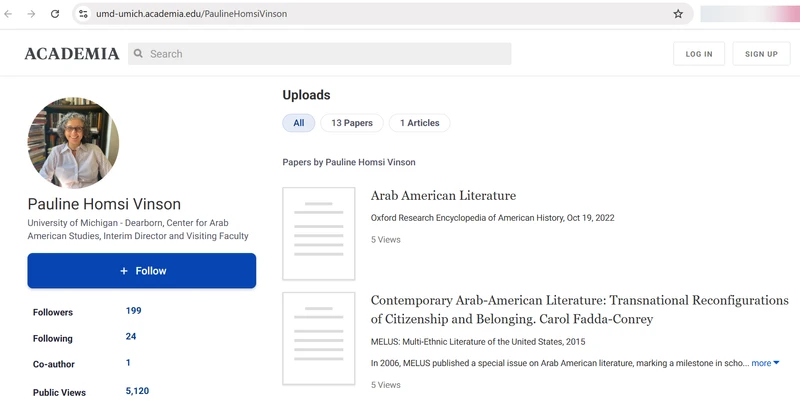The height and width of the screenshot is (407, 800).
Task: Click the Pauline Homsi Vinson name heading
Action: pos(104,204)
